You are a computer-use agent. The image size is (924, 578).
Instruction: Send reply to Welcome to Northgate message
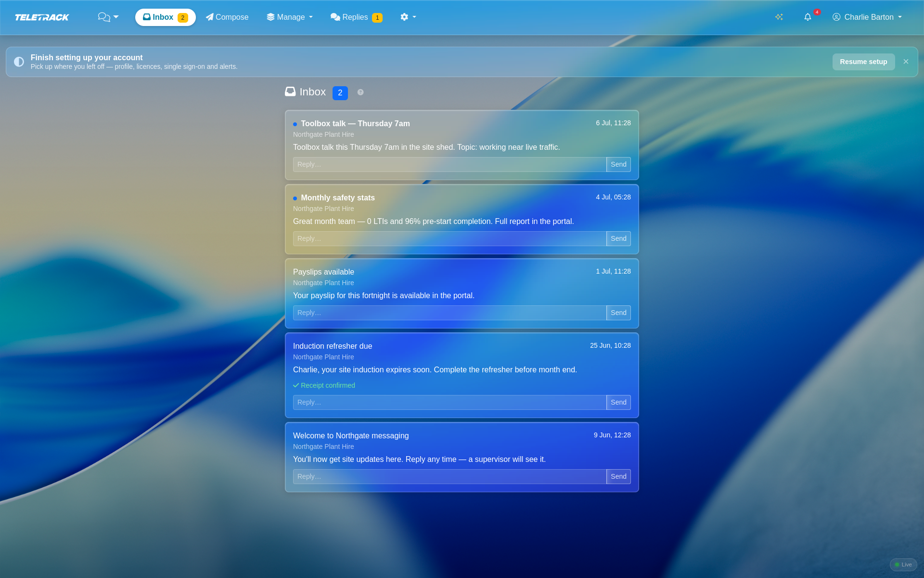pyautogui.click(x=618, y=476)
